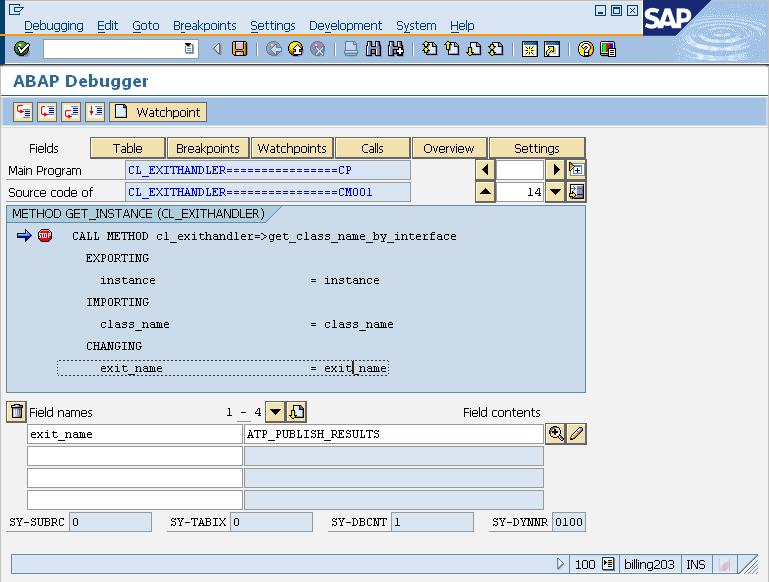Open the command field history dropdown
Image resolution: width=769 pixels, height=582 pixels.
click(x=189, y=49)
